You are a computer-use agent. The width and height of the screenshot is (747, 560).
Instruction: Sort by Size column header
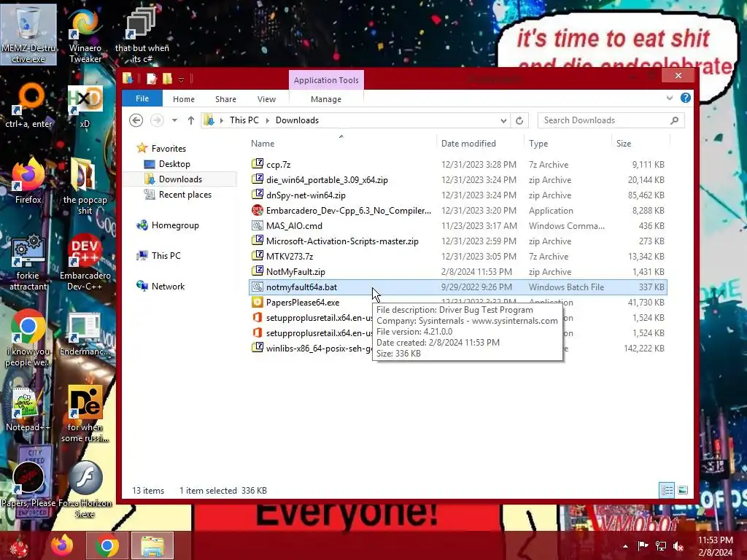[640, 144]
